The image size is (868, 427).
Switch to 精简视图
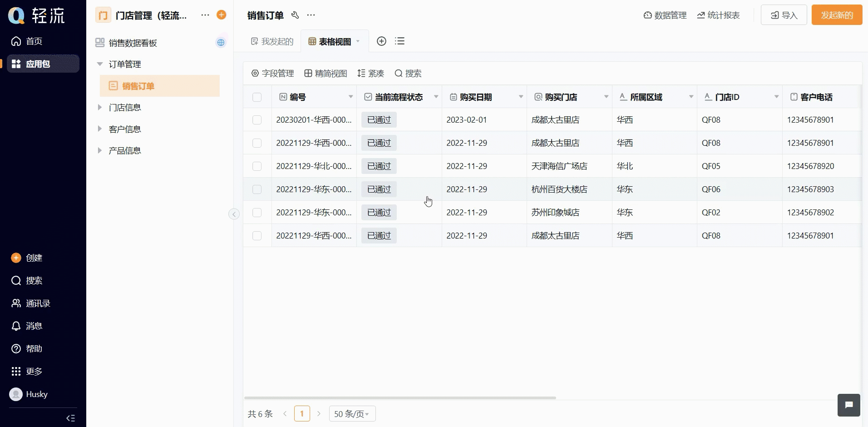[325, 74]
